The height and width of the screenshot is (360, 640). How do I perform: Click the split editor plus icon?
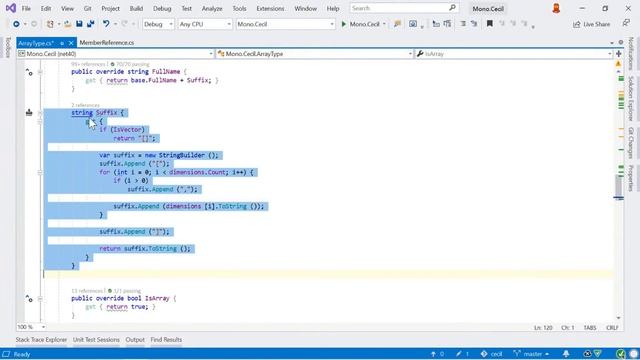(618, 53)
